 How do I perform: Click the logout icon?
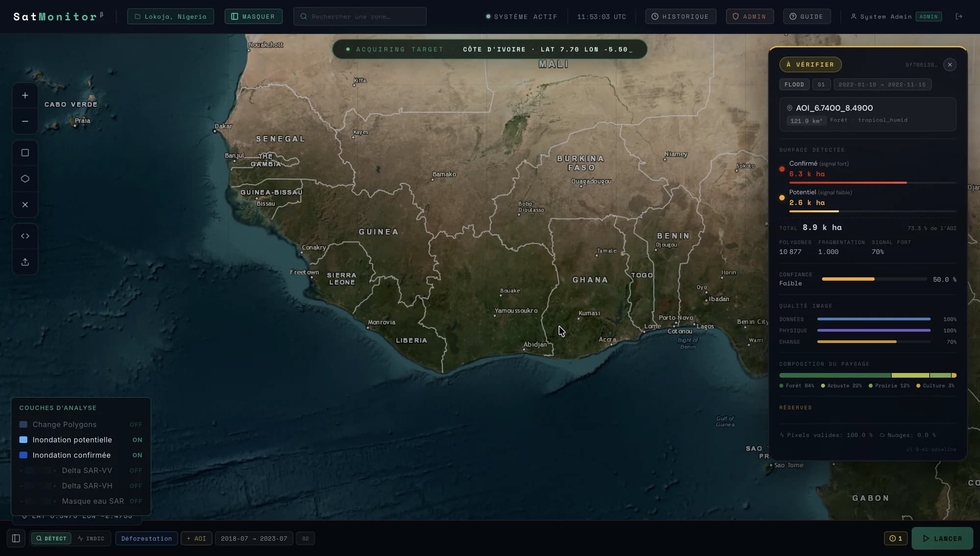[959, 16]
